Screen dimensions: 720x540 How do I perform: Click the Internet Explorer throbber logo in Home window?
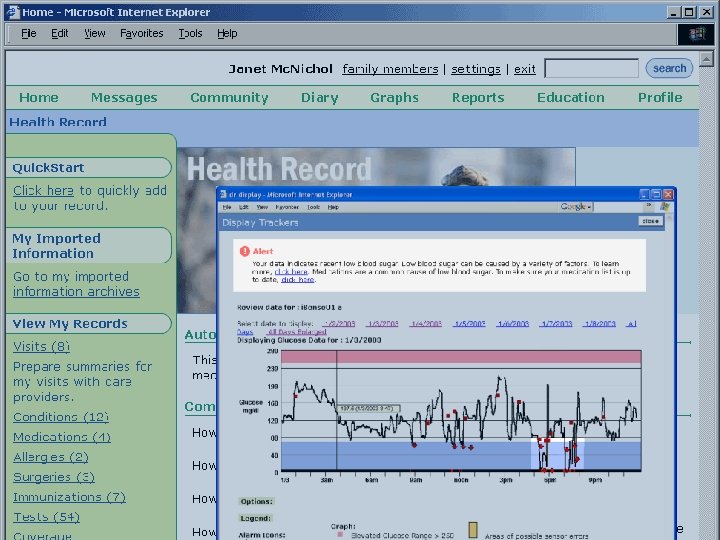696,34
